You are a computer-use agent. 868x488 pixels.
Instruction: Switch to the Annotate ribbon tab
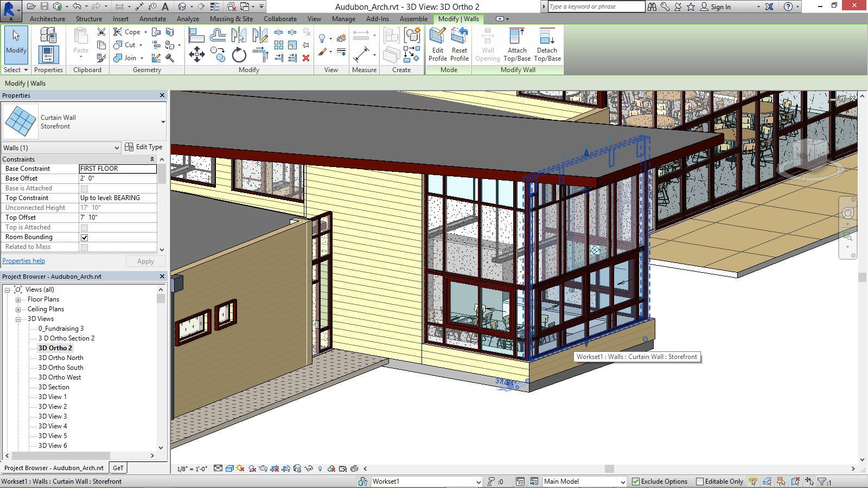point(152,19)
